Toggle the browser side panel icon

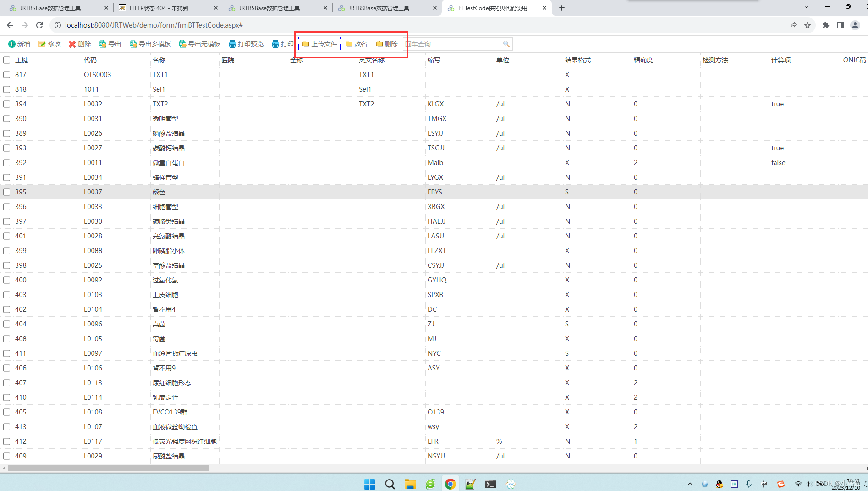840,25
